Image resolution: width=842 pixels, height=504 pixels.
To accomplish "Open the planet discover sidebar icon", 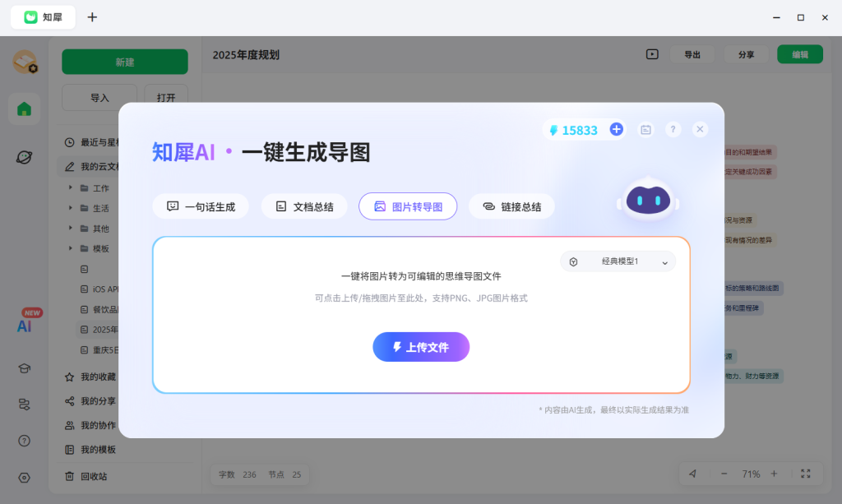I will click(x=24, y=157).
